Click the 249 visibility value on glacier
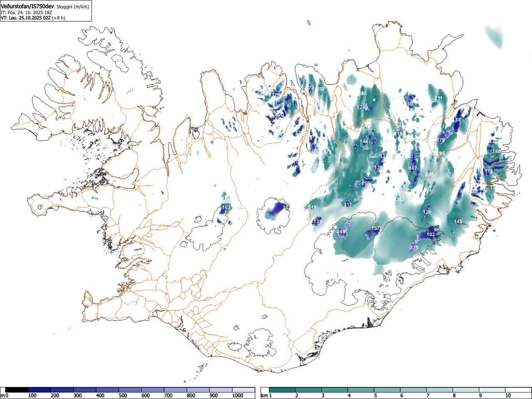532x399 pixels. (341, 232)
